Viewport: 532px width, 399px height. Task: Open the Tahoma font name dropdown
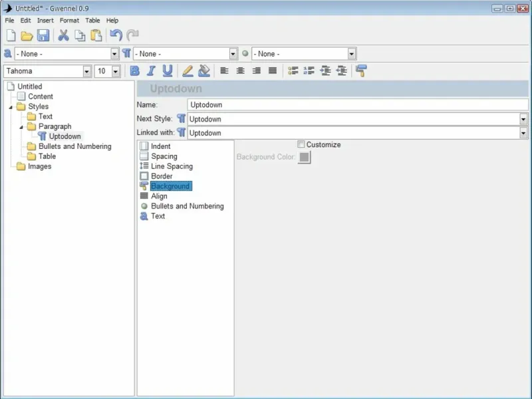click(87, 71)
